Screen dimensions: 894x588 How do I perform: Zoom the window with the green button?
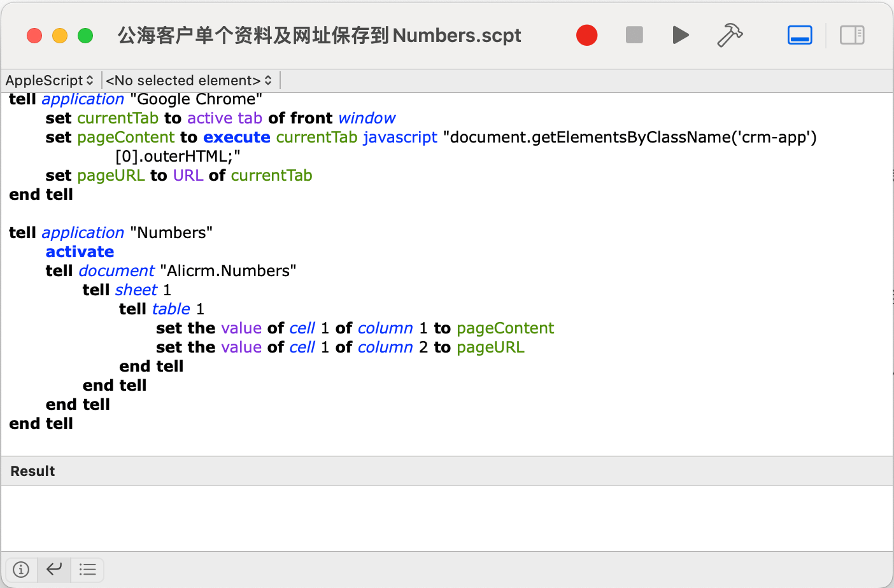(x=85, y=36)
